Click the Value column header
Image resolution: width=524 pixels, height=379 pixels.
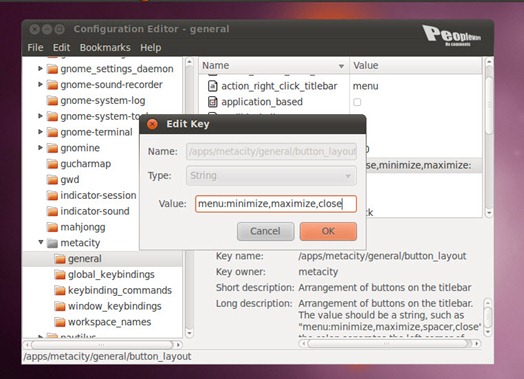click(x=415, y=66)
